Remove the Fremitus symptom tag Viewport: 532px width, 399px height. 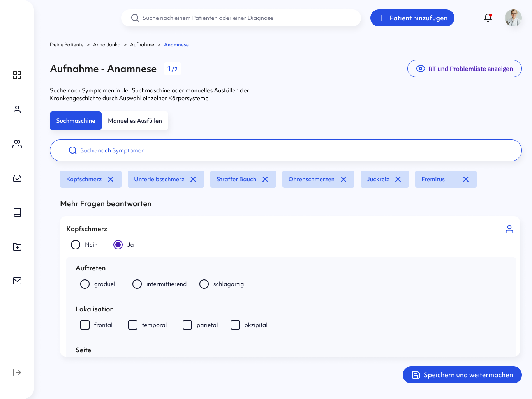[466, 179]
